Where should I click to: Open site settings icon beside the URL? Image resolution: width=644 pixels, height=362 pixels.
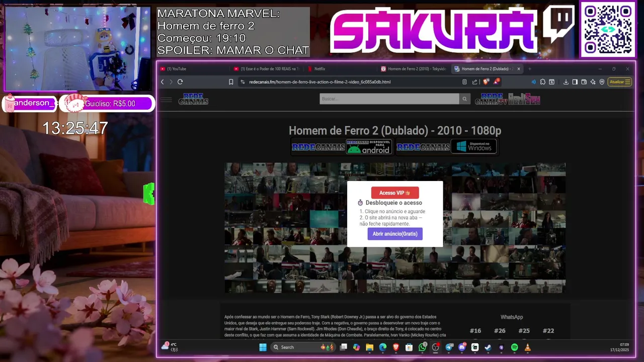click(x=243, y=82)
